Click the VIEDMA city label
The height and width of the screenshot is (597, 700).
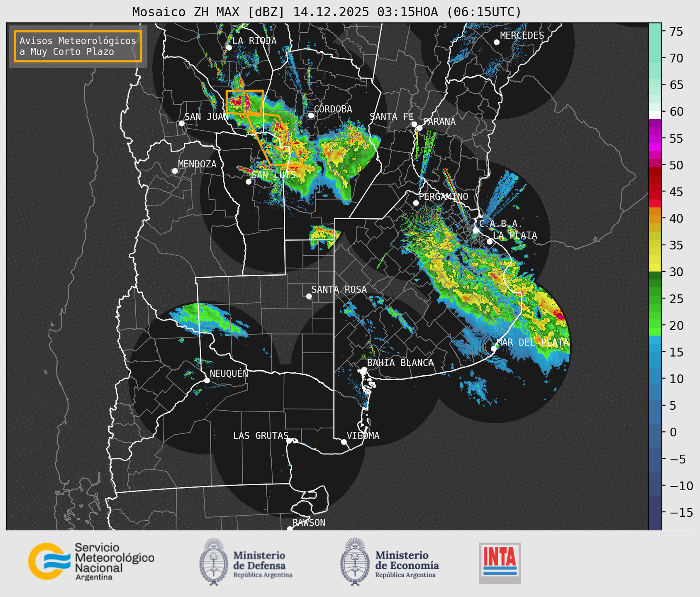(363, 436)
